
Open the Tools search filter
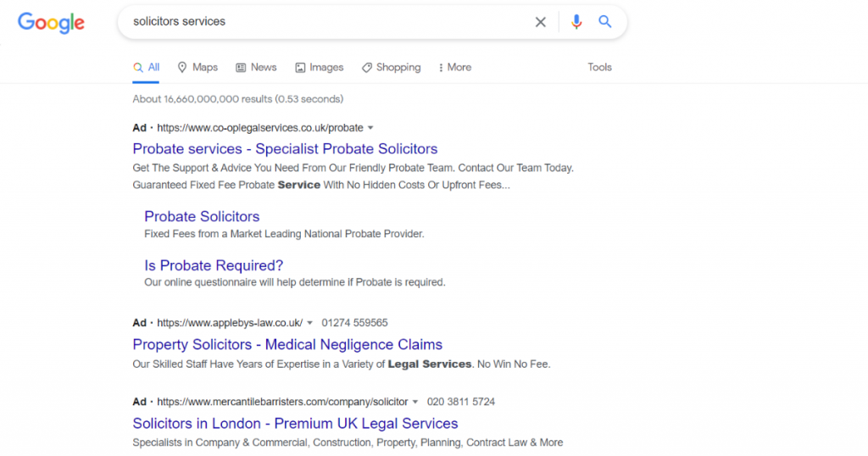[x=599, y=67]
